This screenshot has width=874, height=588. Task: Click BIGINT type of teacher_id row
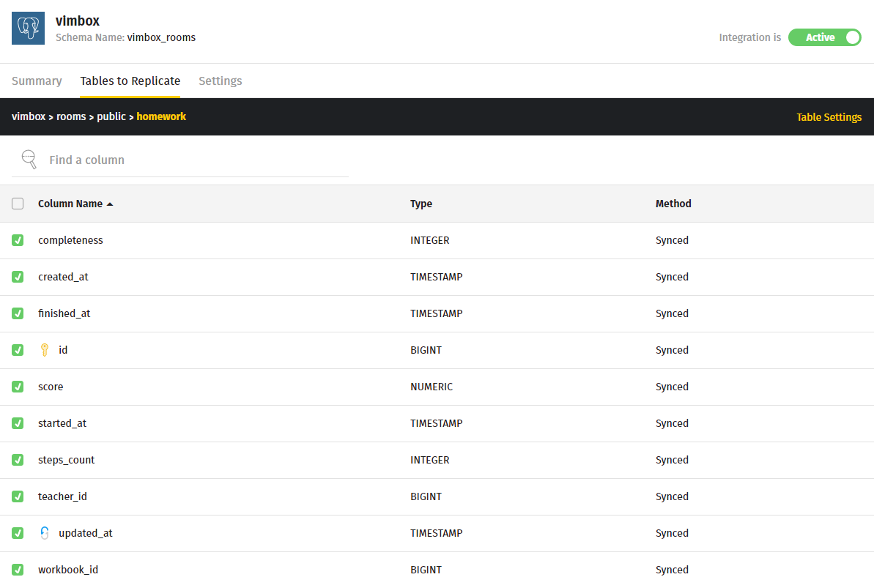(x=426, y=496)
